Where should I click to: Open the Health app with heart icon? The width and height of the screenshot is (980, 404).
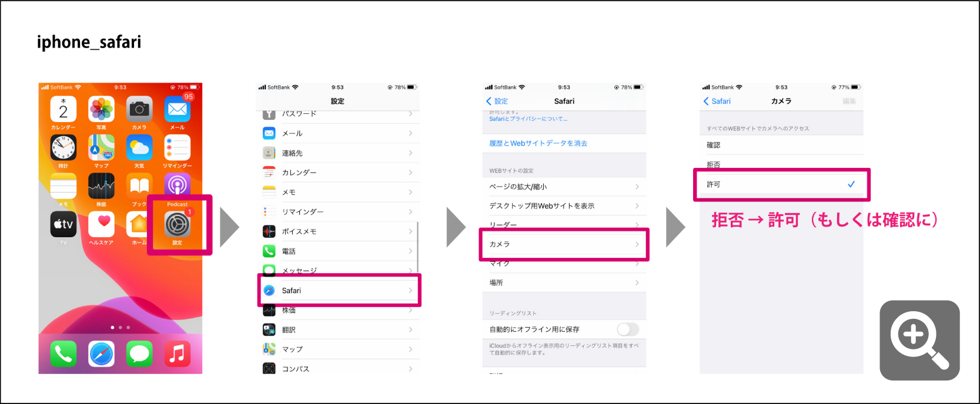(101, 224)
